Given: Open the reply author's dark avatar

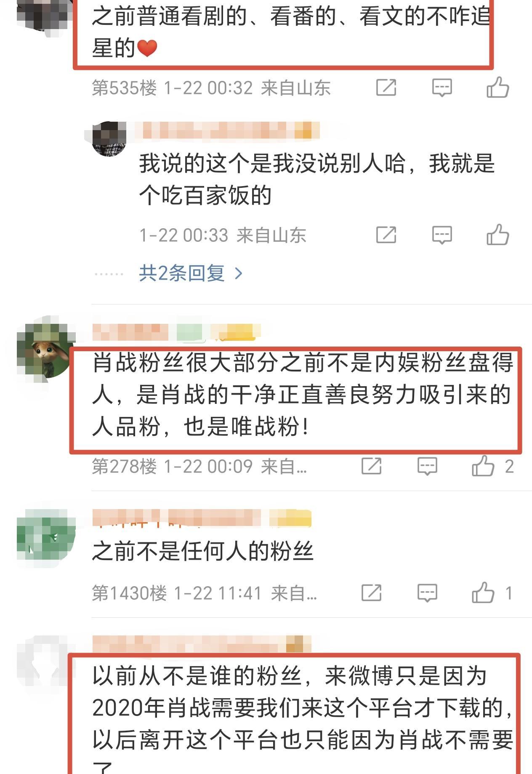Looking at the screenshot, I should tap(109, 139).
